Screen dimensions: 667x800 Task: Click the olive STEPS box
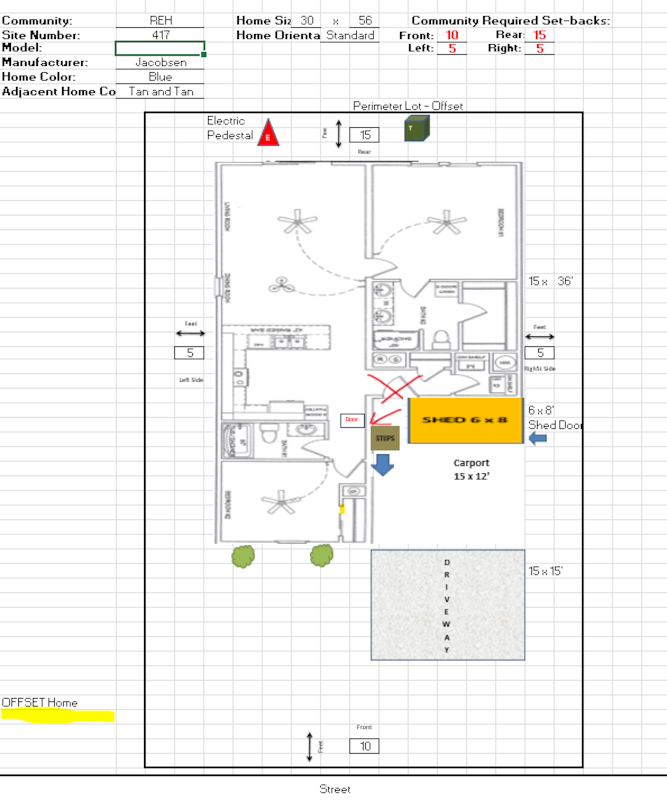pyautogui.click(x=385, y=438)
